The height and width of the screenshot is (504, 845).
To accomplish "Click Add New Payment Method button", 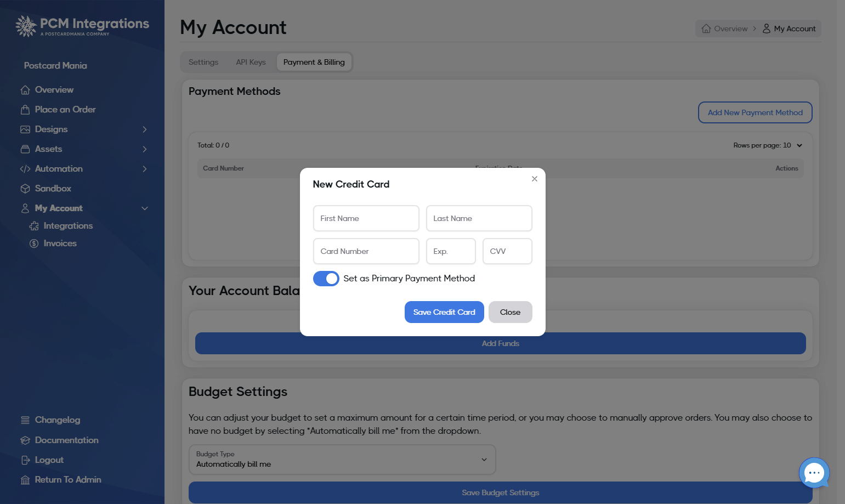I will pyautogui.click(x=755, y=112).
